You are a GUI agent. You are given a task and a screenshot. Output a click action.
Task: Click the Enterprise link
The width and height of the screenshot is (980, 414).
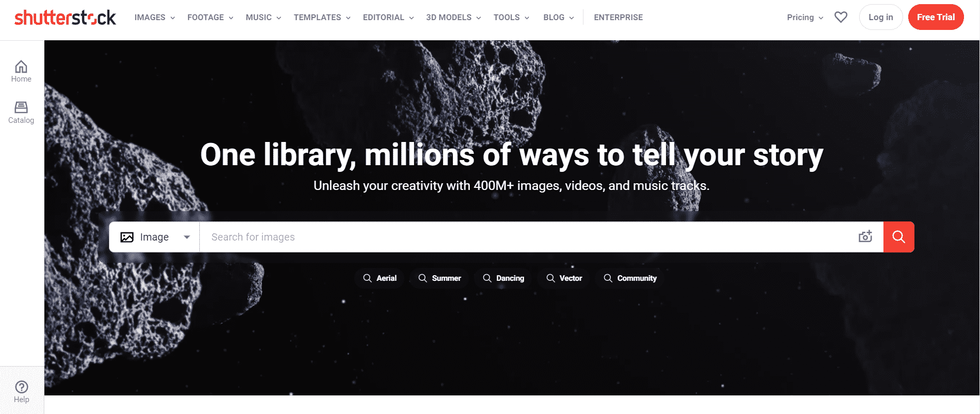pos(619,18)
